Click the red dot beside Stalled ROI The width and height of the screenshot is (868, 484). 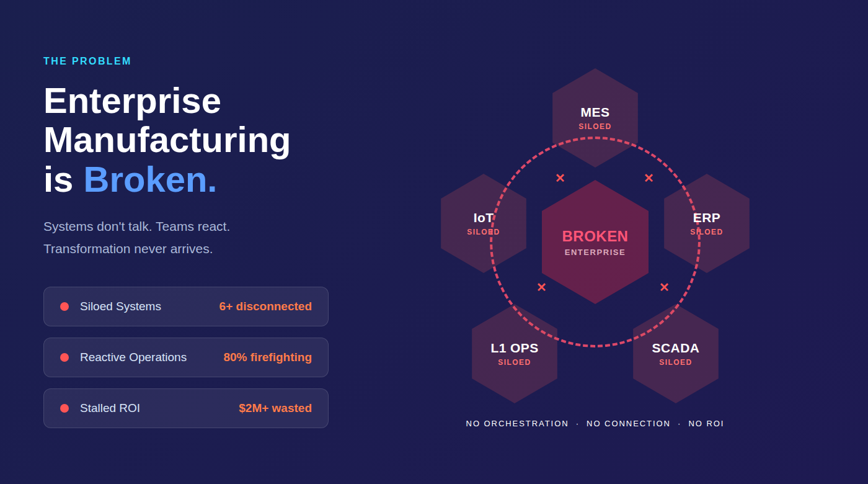(x=64, y=408)
